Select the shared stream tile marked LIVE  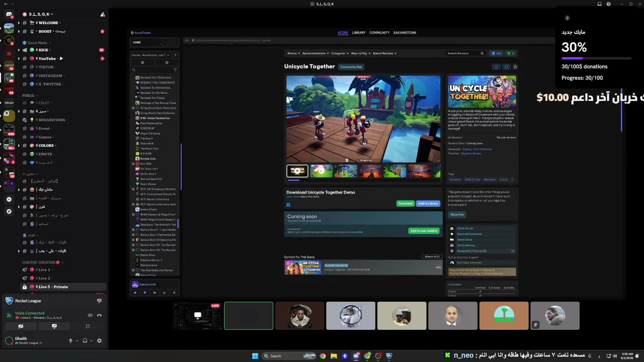198,316
